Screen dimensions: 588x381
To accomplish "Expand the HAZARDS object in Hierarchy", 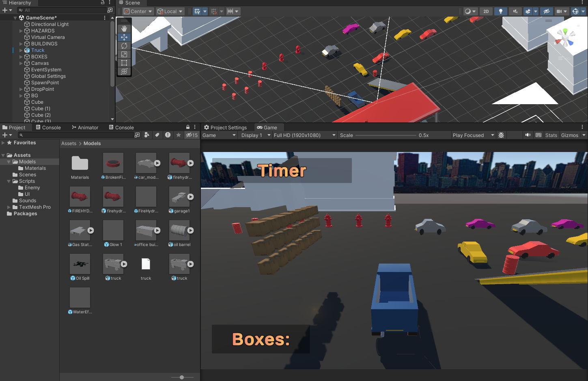I will pyautogui.click(x=21, y=31).
